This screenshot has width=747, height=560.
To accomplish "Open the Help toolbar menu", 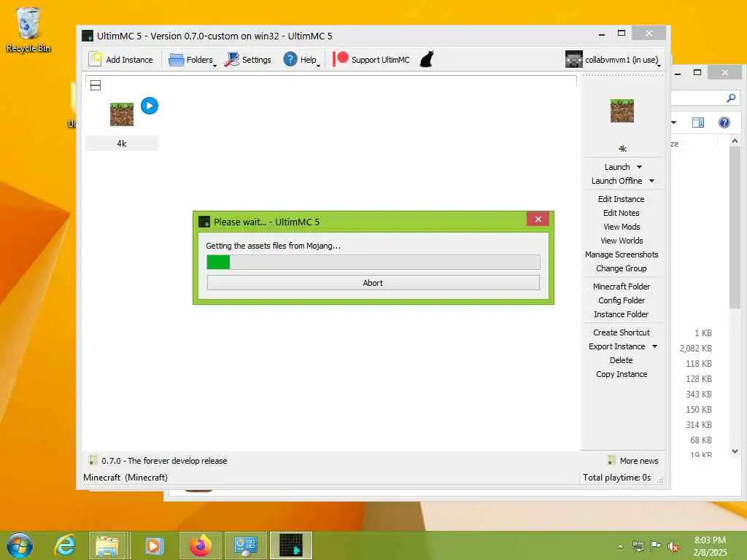I will [x=301, y=60].
